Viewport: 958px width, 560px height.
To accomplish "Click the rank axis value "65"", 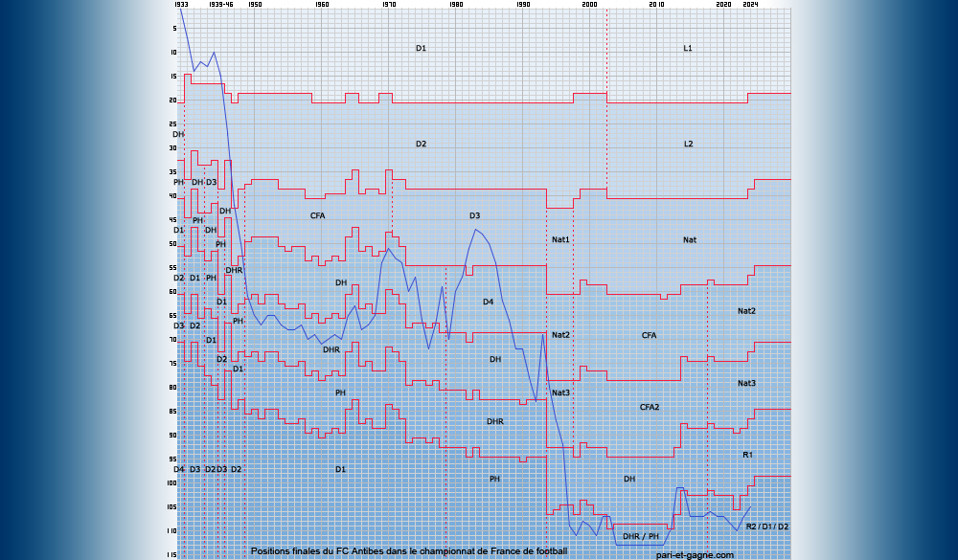I will click(173, 316).
